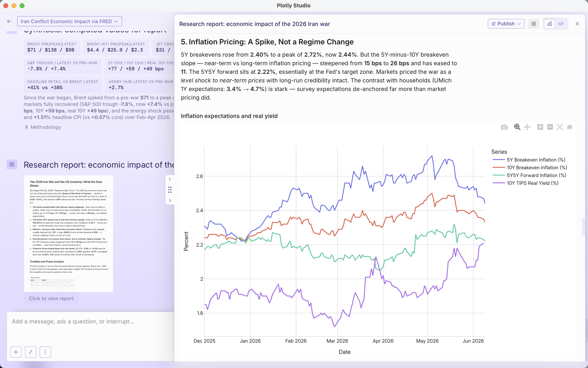Click the Percent y-axis label
The image size is (588, 368).
(x=186, y=241)
